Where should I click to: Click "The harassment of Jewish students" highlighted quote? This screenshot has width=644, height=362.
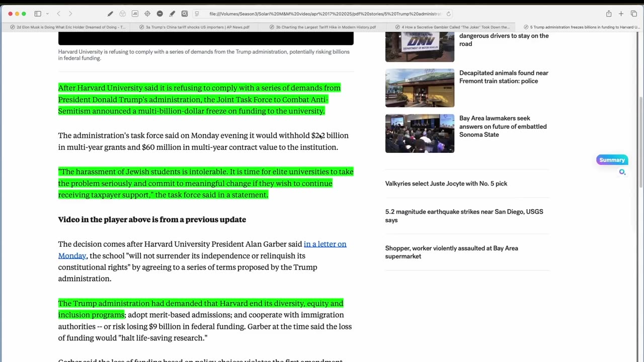pos(206,184)
